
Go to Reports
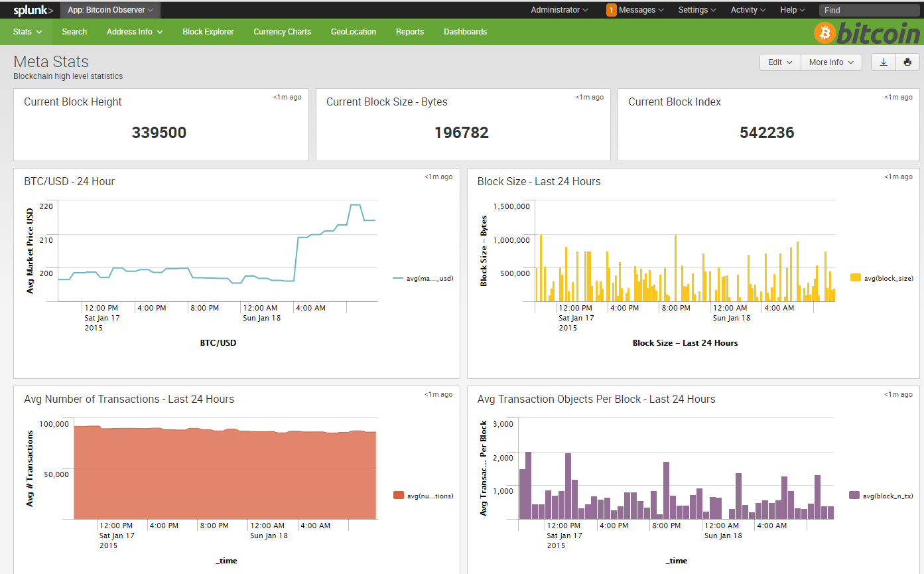click(410, 32)
